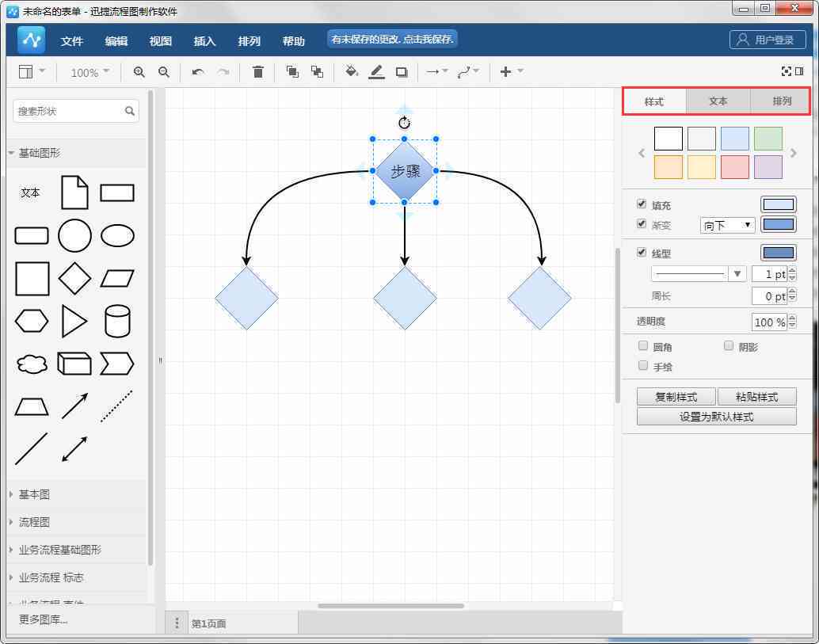Click the 复制样式 button

(x=676, y=397)
